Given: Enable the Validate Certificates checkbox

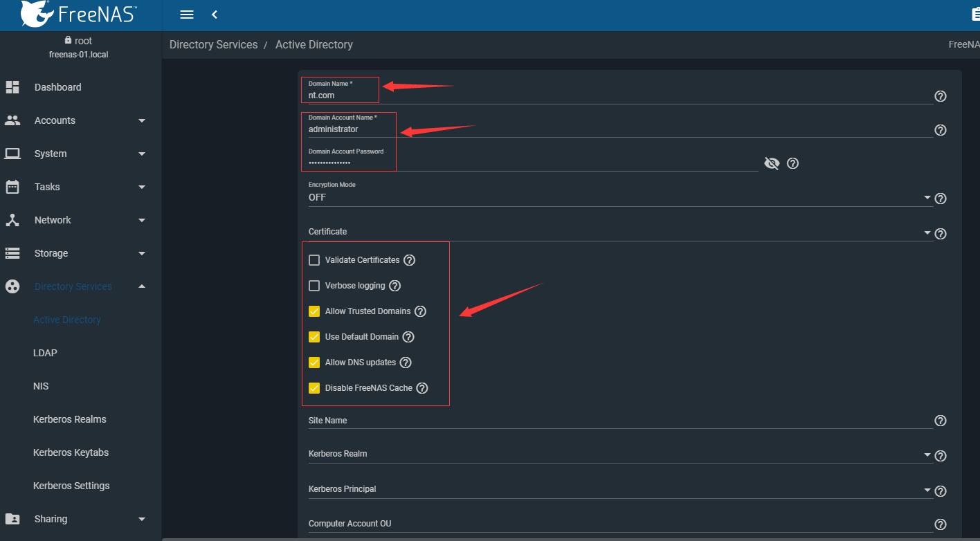Looking at the screenshot, I should coord(314,259).
